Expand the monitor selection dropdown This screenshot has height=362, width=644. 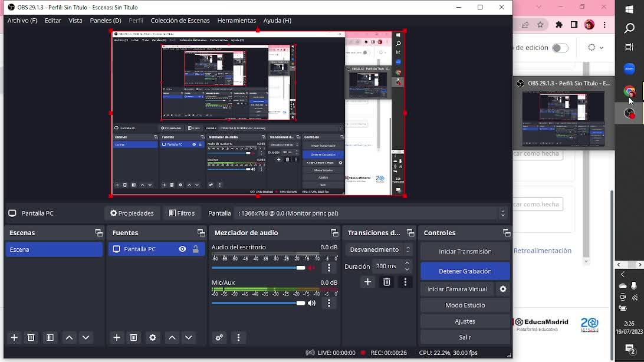[502, 213]
